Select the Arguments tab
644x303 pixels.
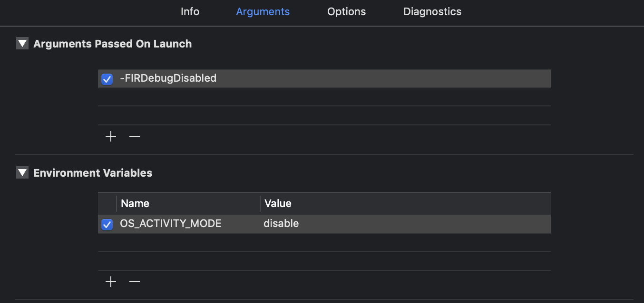click(263, 12)
